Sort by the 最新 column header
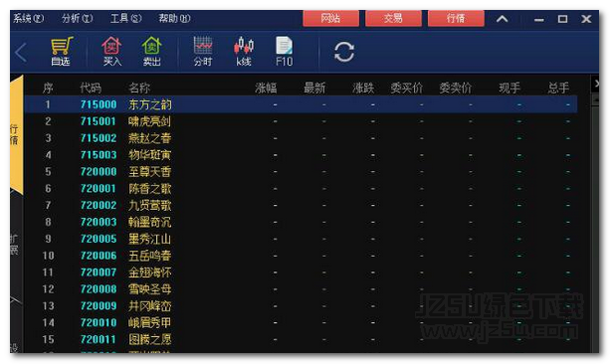 tap(314, 89)
